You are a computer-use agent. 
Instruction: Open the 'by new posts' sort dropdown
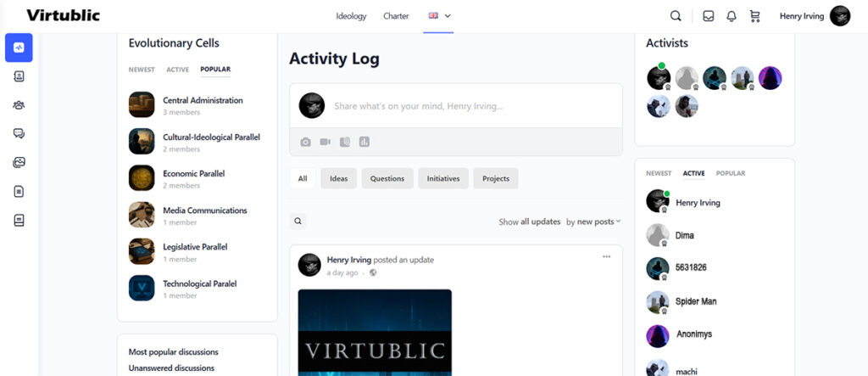click(x=593, y=222)
